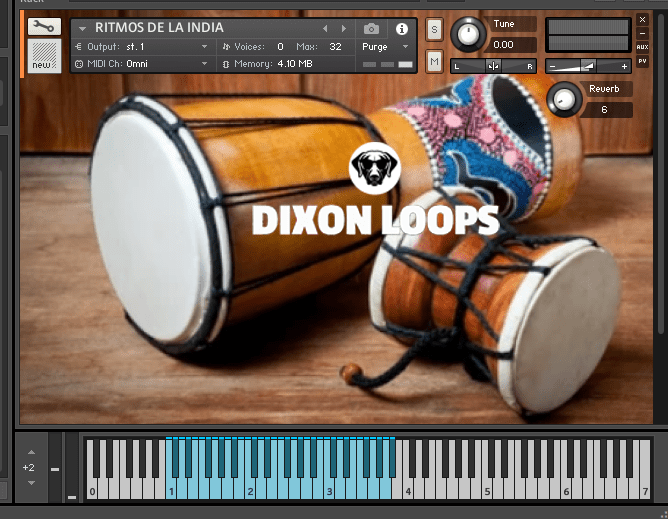Open instrument edit mode with wrench icon
668x519 pixels.
[44, 27]
